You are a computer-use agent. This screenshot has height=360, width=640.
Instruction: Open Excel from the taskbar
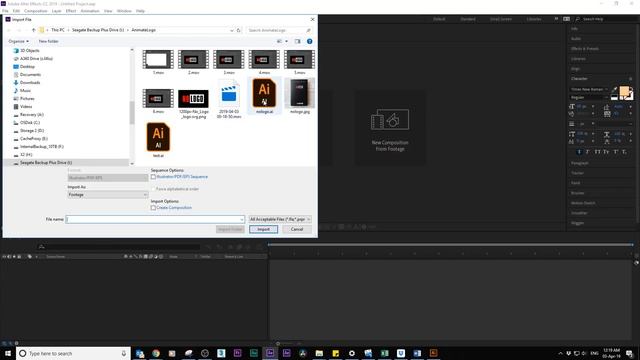pos(384,353)
